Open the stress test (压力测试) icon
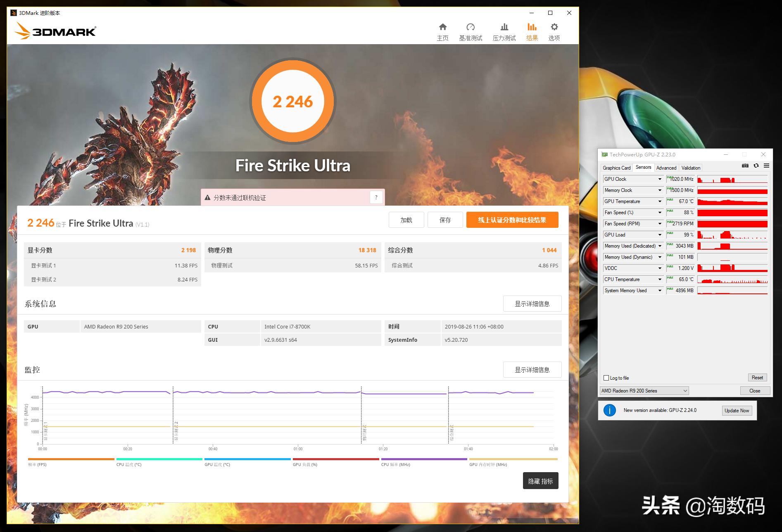782x532 pixels. tap(504, 27)
